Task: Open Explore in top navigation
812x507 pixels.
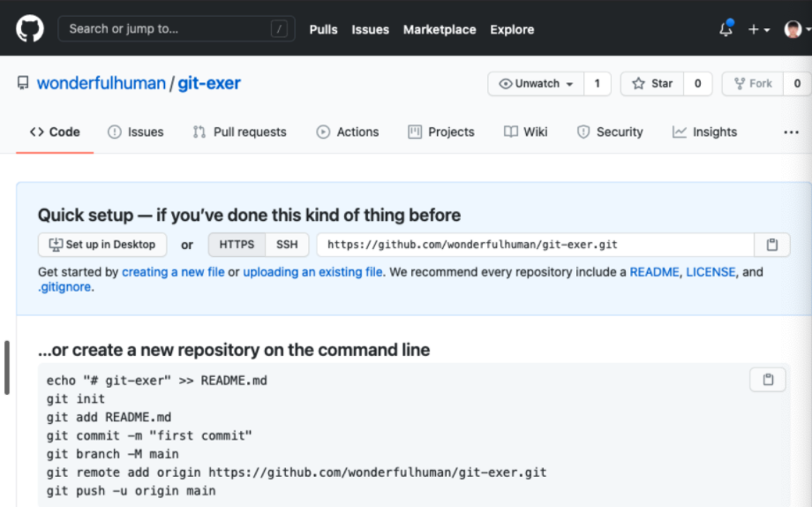Action: [512, 29]
